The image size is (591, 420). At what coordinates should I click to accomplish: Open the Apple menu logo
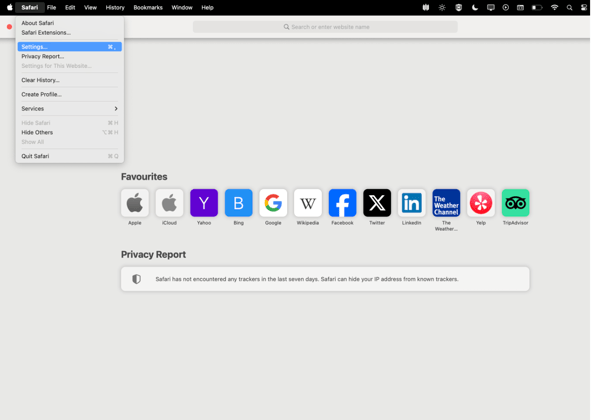pyautogui.click(x=10, y=7)
